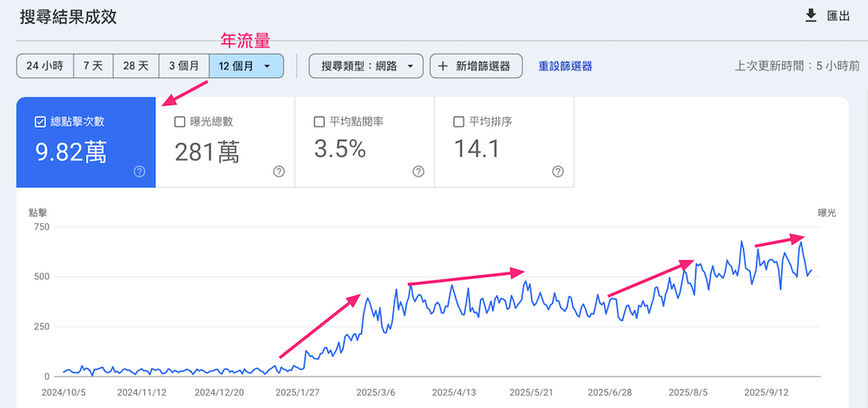The width and height of the screenshot is (868, 408).
Task: Tick the 平均排序 checkbox
Action: (x=458, y=122)
